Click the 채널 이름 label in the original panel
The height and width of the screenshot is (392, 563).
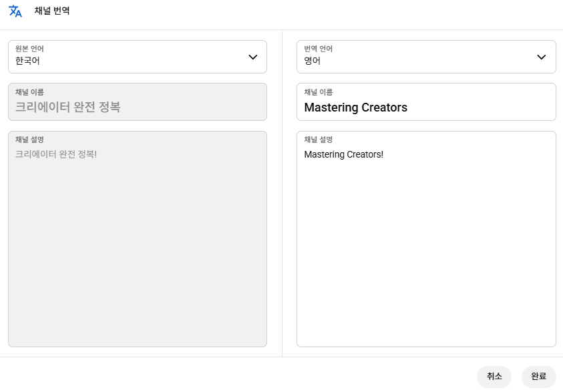click(29, 92)
